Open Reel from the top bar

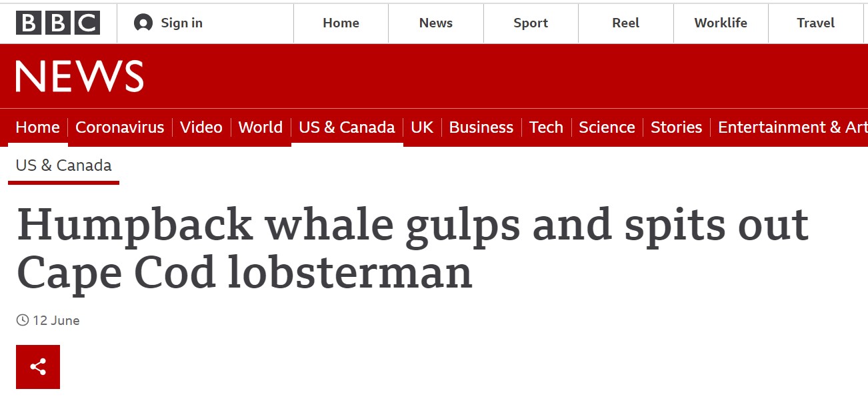(625, 23)
